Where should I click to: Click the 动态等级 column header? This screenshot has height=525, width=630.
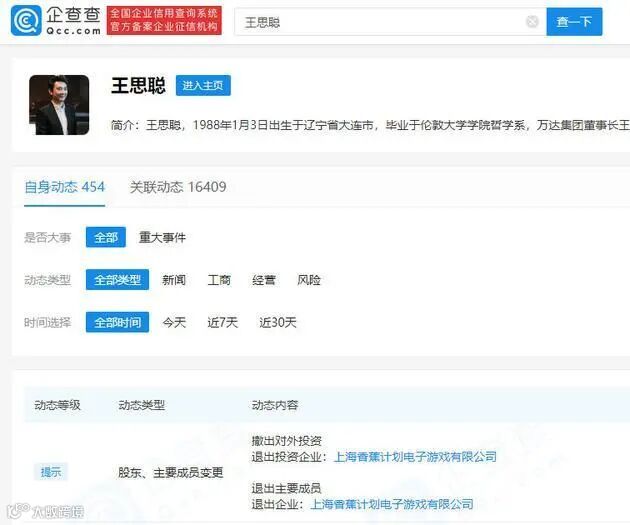(x=57, y=405)
